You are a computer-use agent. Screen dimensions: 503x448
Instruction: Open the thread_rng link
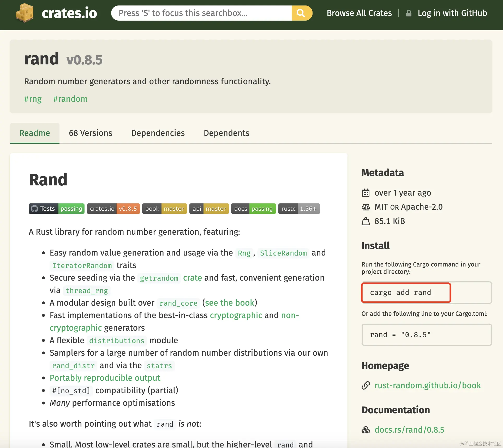click(x=87, y=290)
